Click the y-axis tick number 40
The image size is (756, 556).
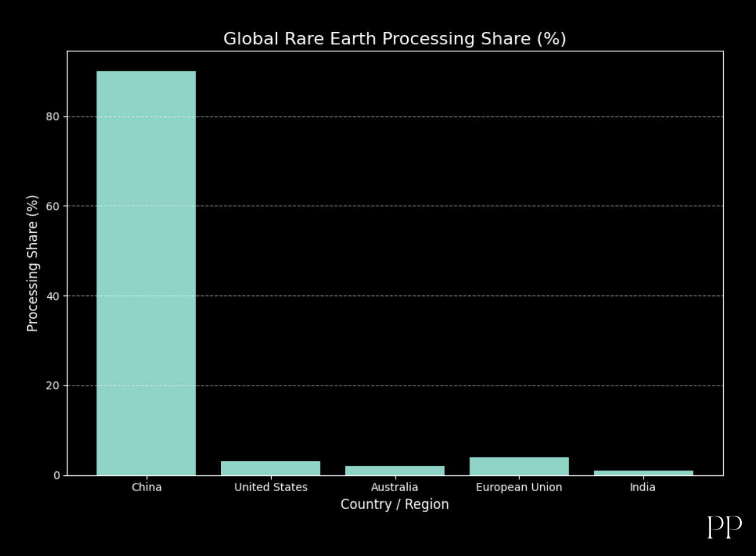[52, 296]
